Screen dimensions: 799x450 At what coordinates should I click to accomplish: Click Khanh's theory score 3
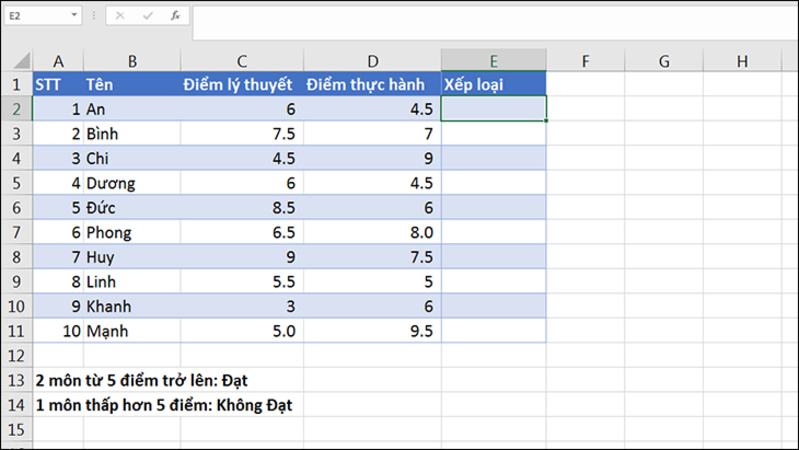(242, 306)
